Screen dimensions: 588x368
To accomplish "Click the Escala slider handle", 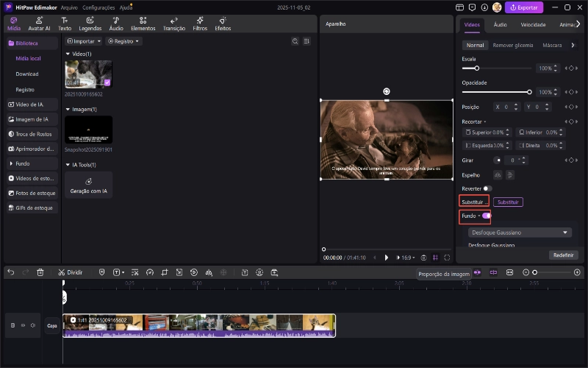I will pos(476,68).
